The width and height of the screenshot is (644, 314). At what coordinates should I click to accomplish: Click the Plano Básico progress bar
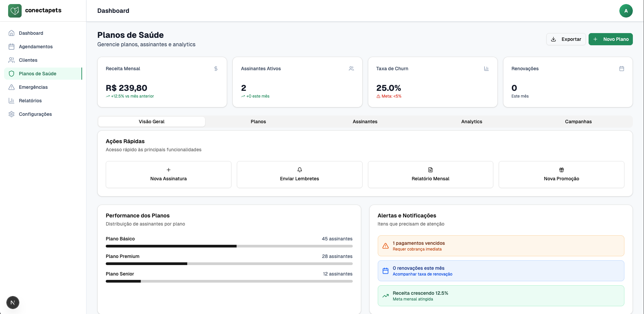[x=229, y=246]
